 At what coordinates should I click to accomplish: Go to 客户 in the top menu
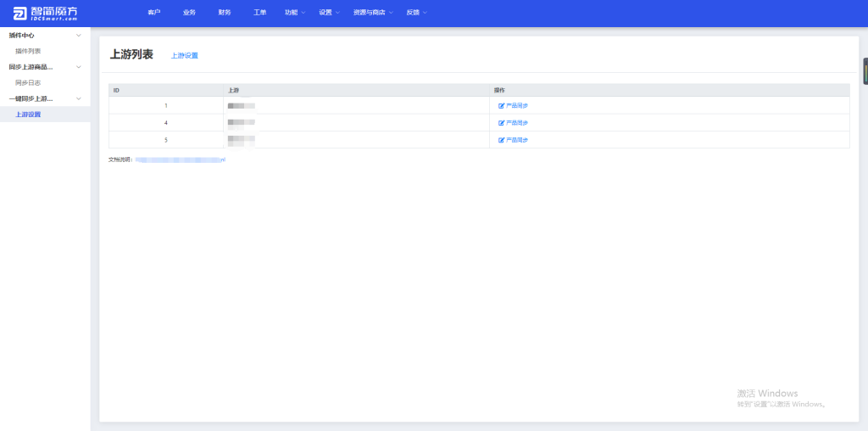tap(153, 13)
